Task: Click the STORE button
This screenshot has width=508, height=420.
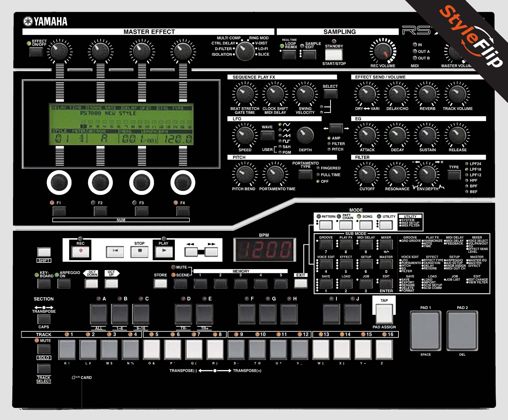Action: (161, 283)
